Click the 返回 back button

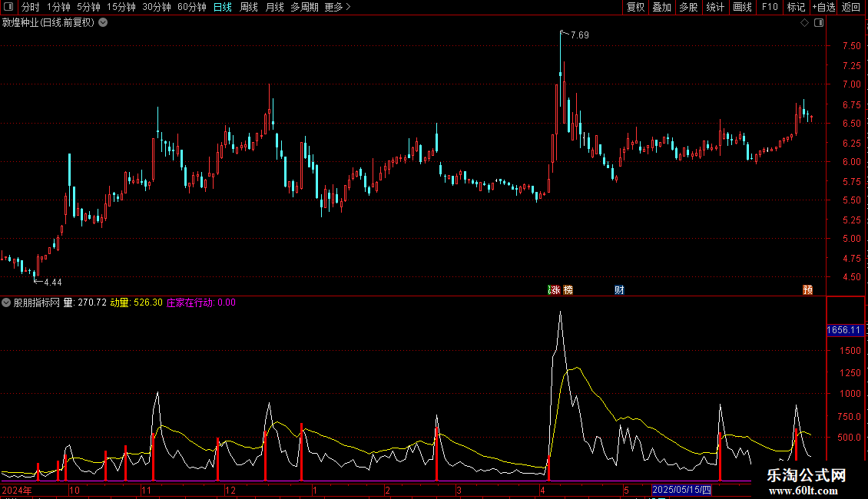(x=851, y=7)
